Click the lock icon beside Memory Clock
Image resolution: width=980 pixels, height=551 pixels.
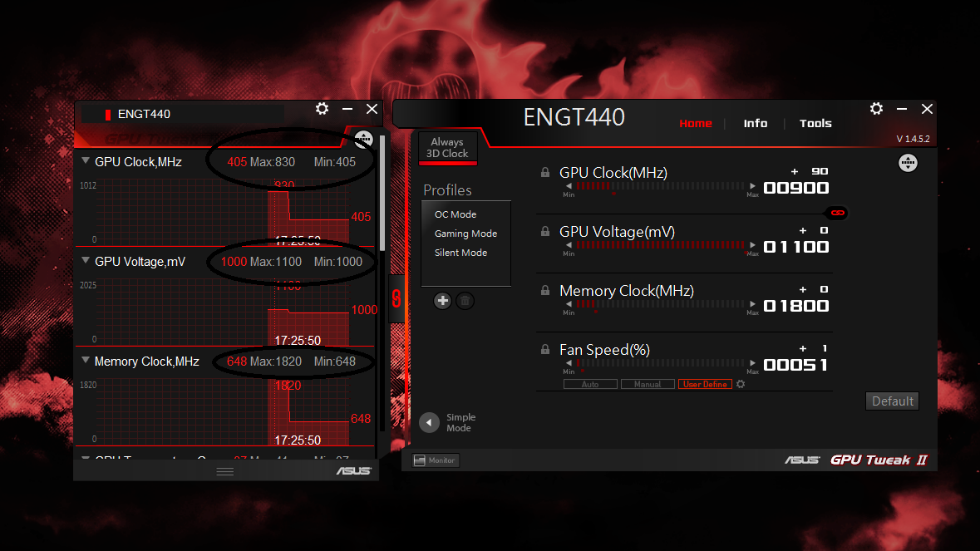545,291
